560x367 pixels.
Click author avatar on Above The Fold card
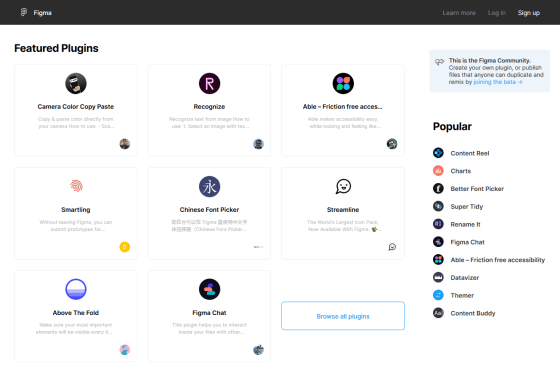(125, 350)
